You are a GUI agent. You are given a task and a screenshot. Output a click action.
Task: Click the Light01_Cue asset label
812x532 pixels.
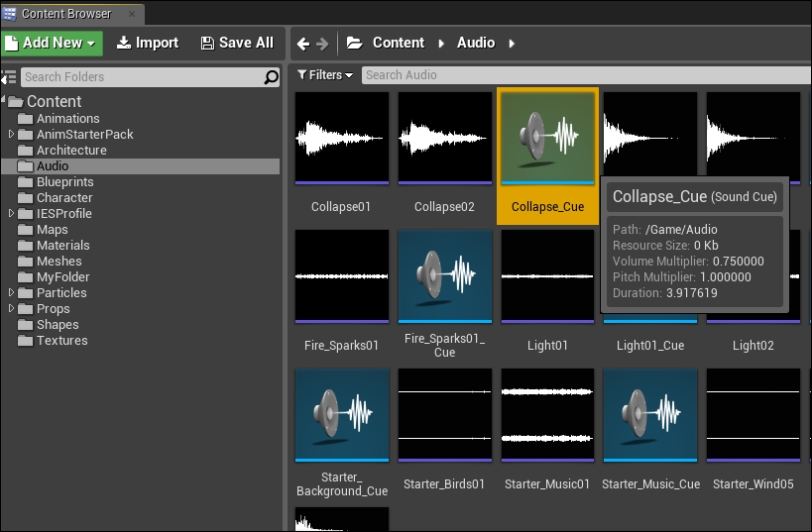[x=650, y=345]
